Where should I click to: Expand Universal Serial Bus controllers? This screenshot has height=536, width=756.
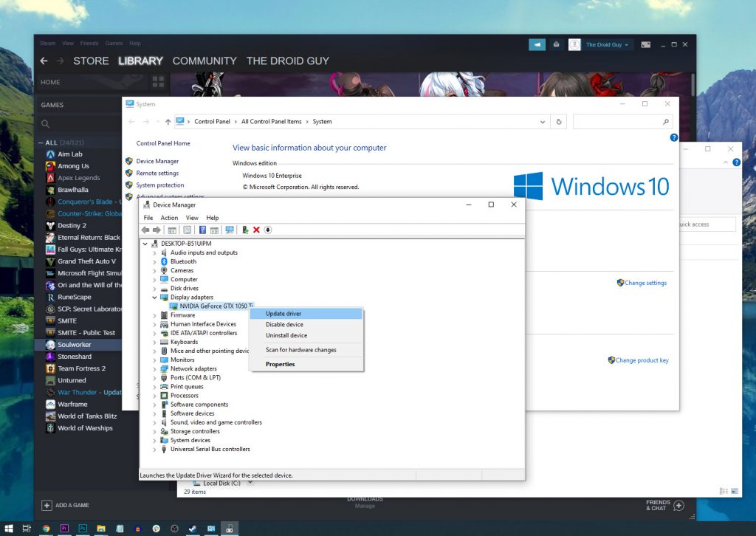coord(154,449)
